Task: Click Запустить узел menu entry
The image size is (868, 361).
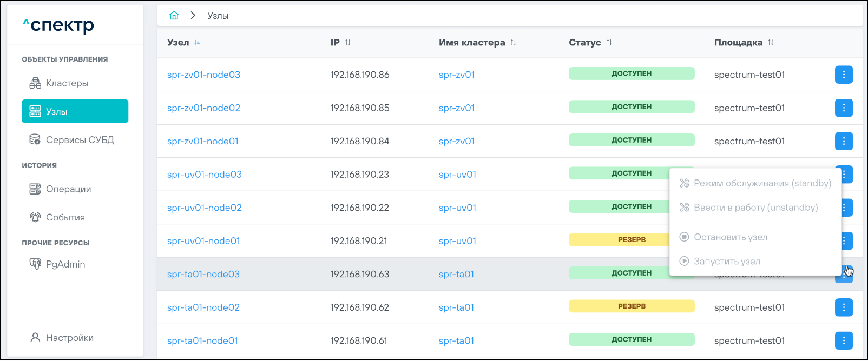Action: pyautogui.click(x=726, y=262)
